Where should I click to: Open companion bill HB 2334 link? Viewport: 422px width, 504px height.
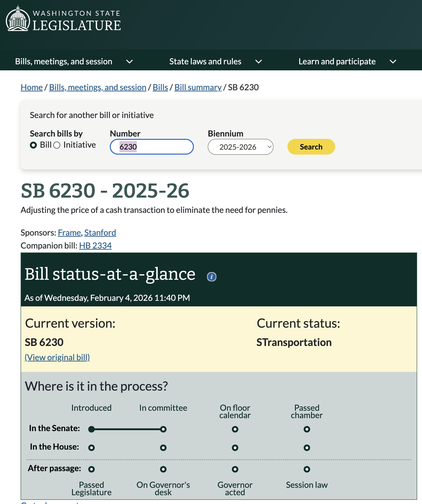coord(95,246)
